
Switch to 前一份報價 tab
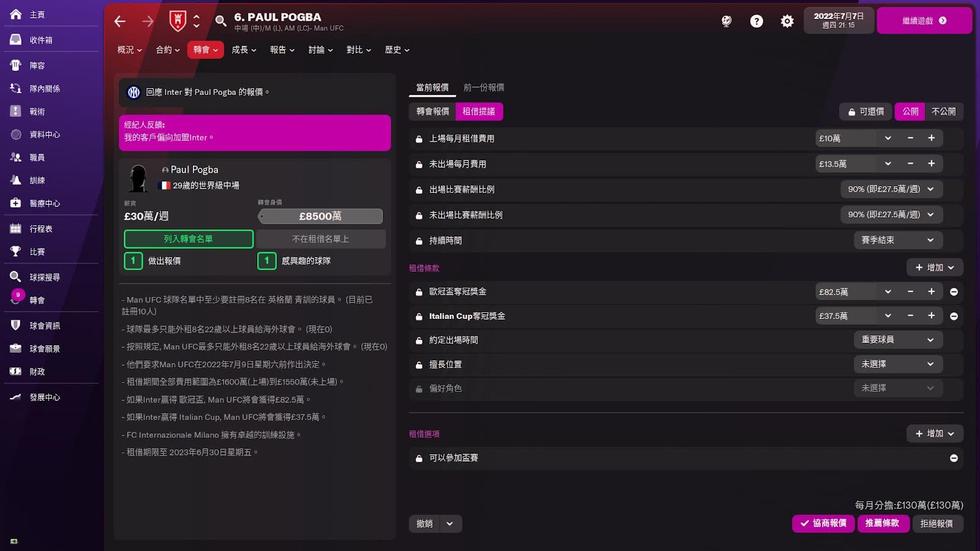coord(484,88)
